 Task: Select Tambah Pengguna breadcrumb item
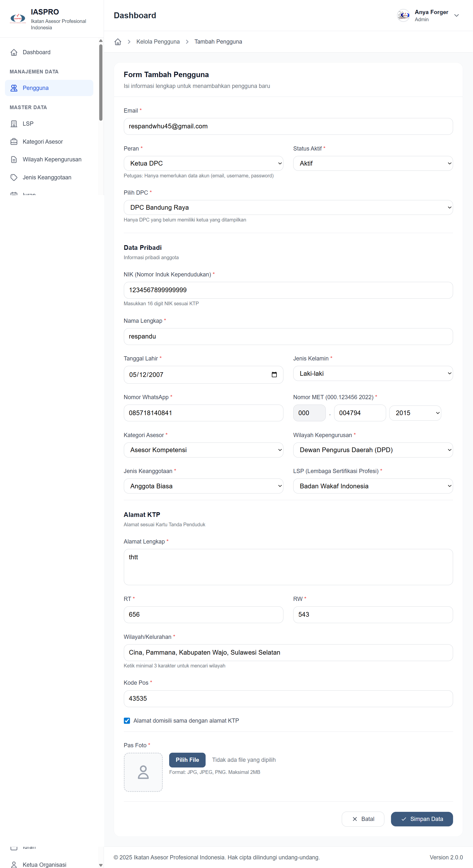[218, 41]
